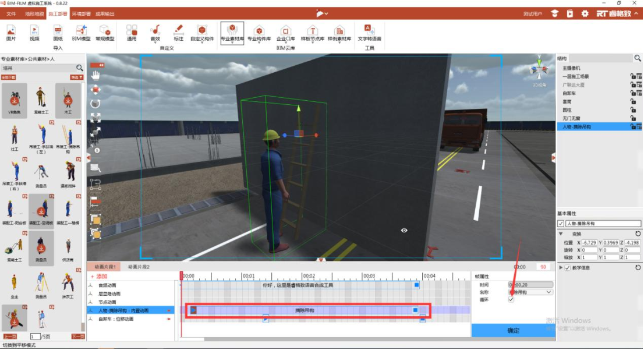The width and height of the screenshot is (644, 350).
Task: Select the hand pan tool in viewport
Action: click(95, 76)
